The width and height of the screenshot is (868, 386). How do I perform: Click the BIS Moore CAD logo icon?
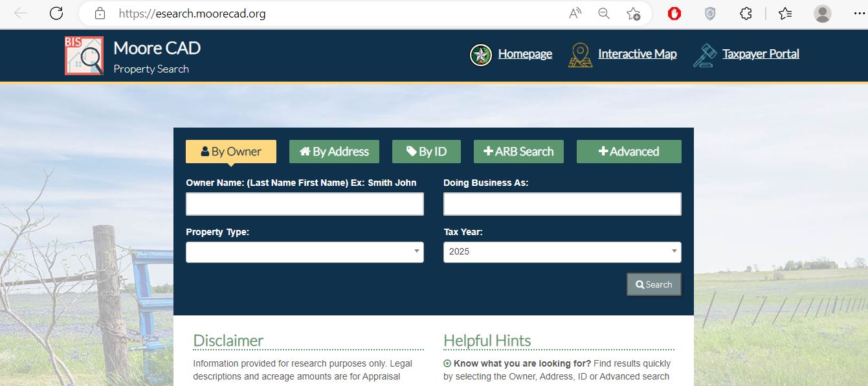pos(84,56)
